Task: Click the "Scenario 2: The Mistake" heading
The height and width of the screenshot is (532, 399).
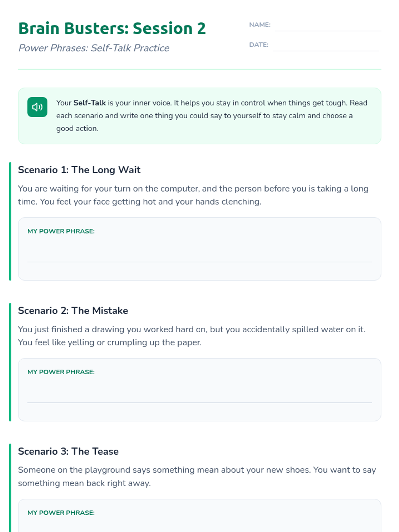Action: pos(73,311)
